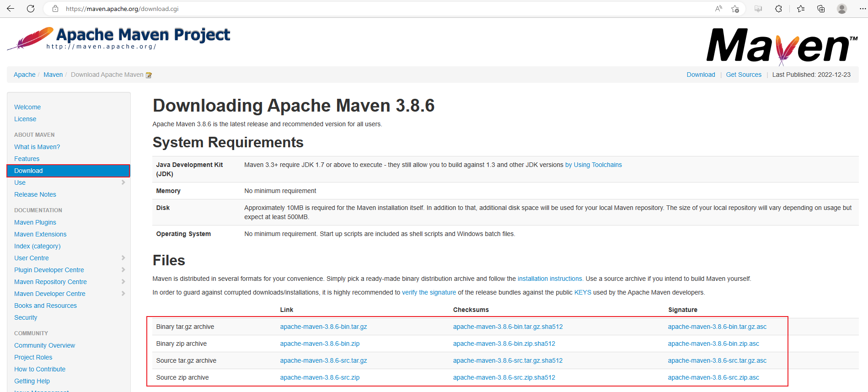Open the user profile avatar
This screenshot has width=868, height=392.
(842, 9)
